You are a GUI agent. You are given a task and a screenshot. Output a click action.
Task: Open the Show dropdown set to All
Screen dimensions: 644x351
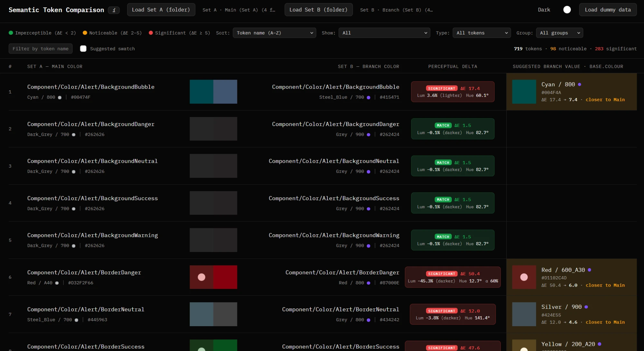[x=384, y=33]
